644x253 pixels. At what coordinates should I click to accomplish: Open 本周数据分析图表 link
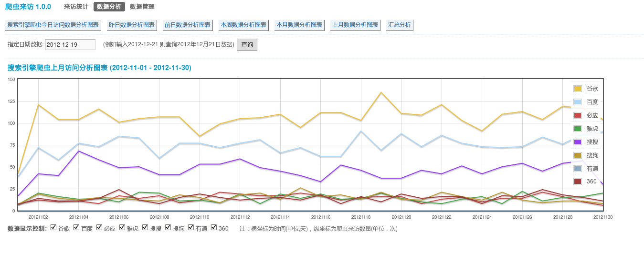pos(243,25)
